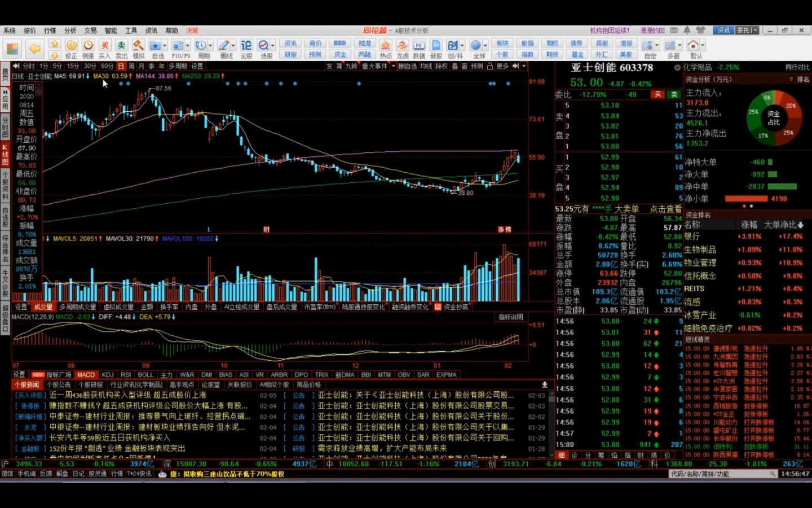Click the download arrow in news panel

(x=545, y=384)
